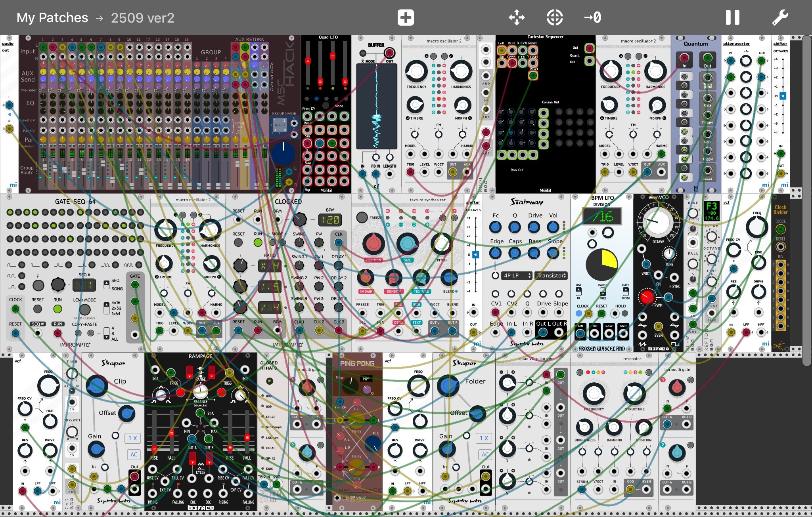The image size is (812, 517).
Task: Tap the gray RESET button on GATE-SEQ-64
Action: coord(38,309)
